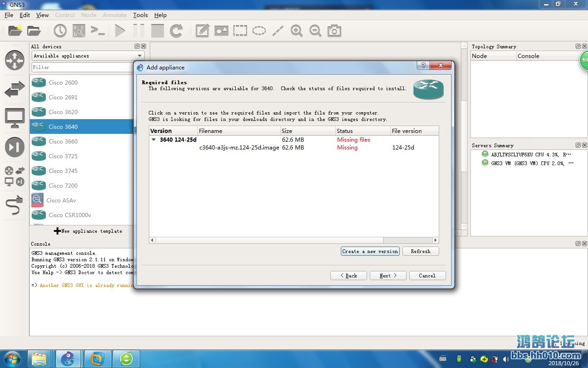Click the Insert picture icon
Image resolution: width=588 pixels, height=368 pixels.
[x=221, y=31]
